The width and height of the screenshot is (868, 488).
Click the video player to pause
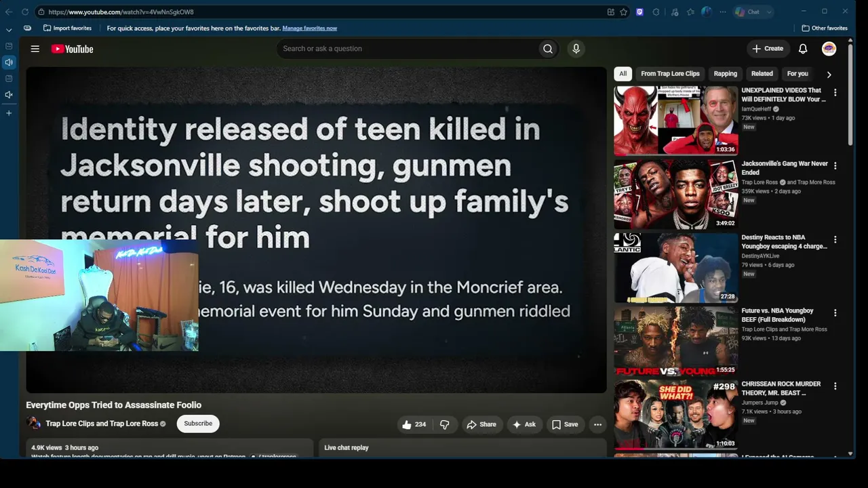[316, 230]
